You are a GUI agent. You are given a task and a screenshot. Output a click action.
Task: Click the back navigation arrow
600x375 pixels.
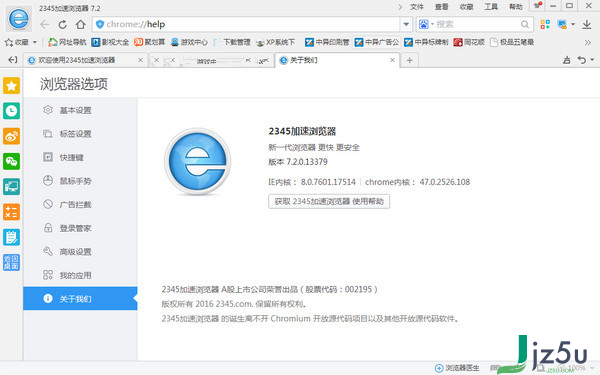click(45, 24)
